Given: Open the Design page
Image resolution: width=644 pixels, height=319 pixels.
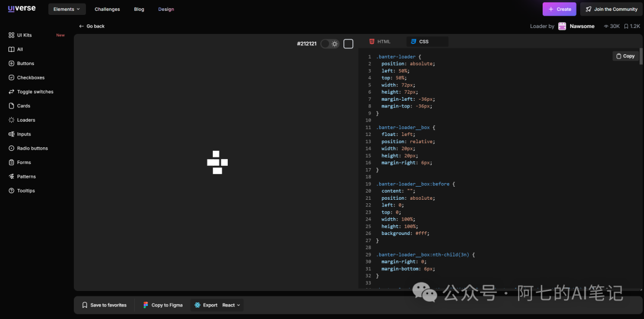Looking at the screenshot, I should point(166,9).
